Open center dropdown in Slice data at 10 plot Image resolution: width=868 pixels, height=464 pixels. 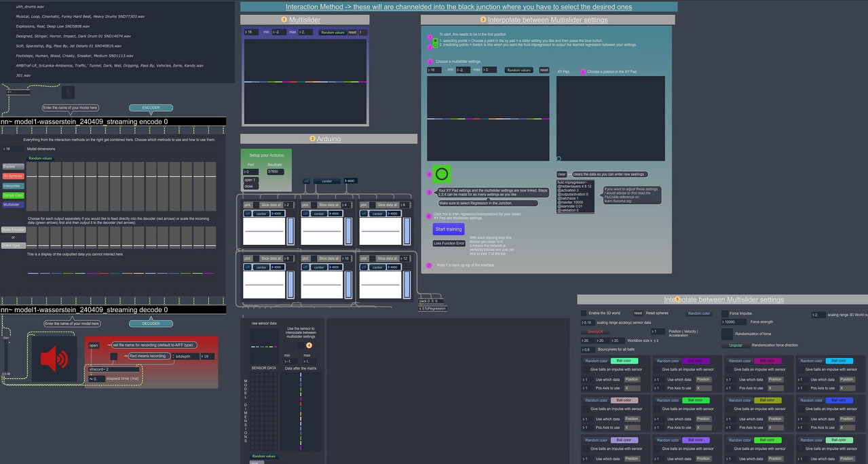318,267
